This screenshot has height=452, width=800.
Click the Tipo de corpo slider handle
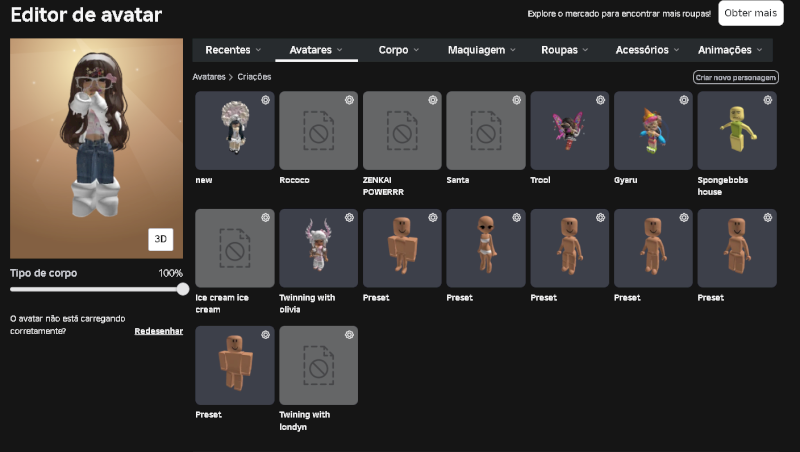point(183,289)
